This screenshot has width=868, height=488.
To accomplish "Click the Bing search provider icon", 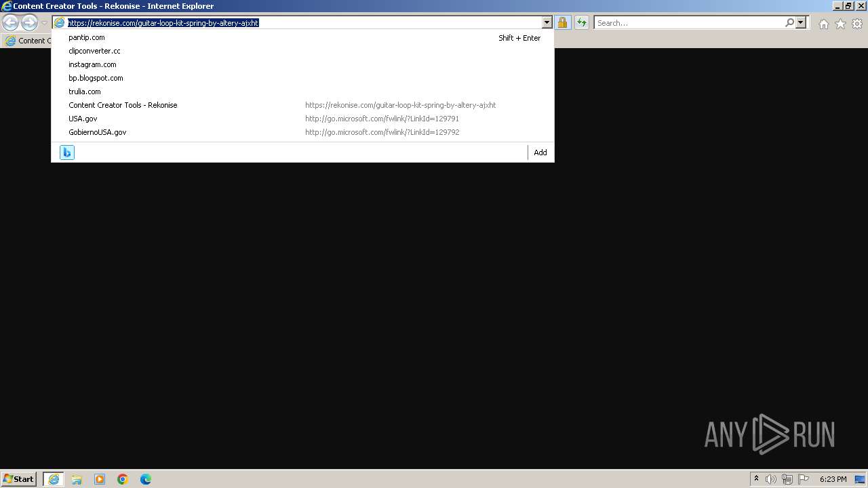I will point(67,152).
